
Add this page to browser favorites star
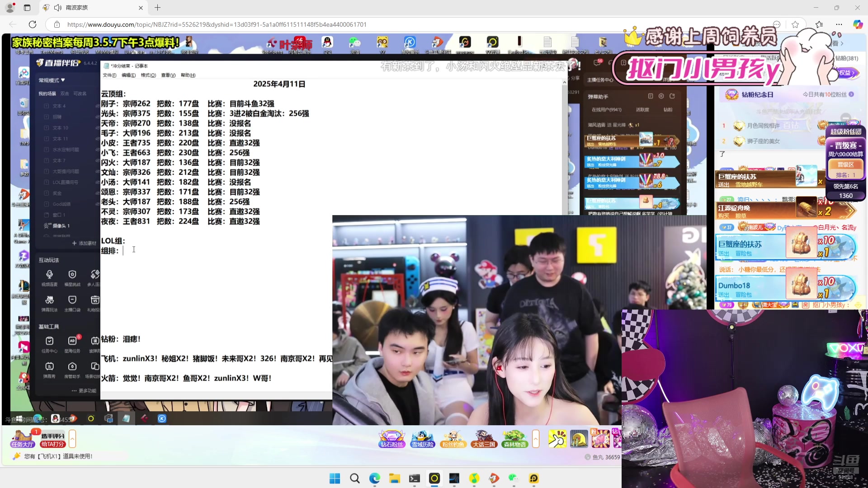click(795, 24)
